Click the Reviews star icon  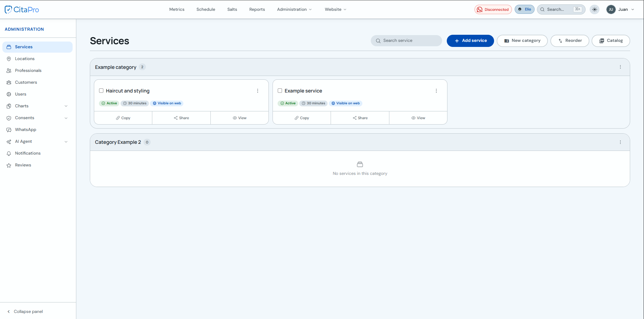pos(9,165)
